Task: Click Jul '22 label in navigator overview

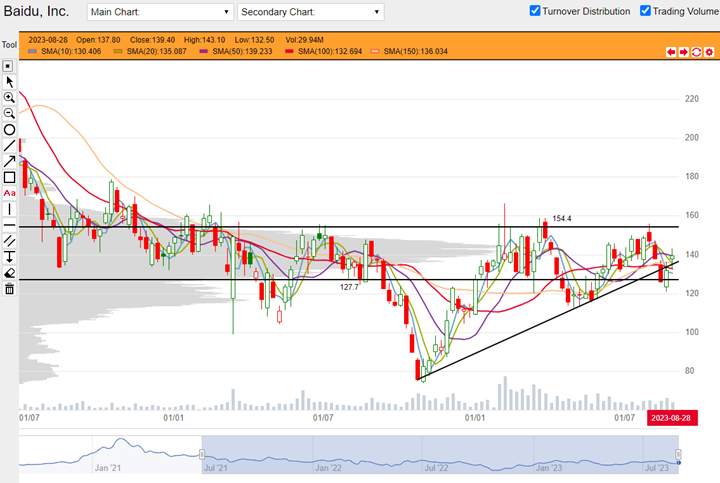Action: click(436, 468)
